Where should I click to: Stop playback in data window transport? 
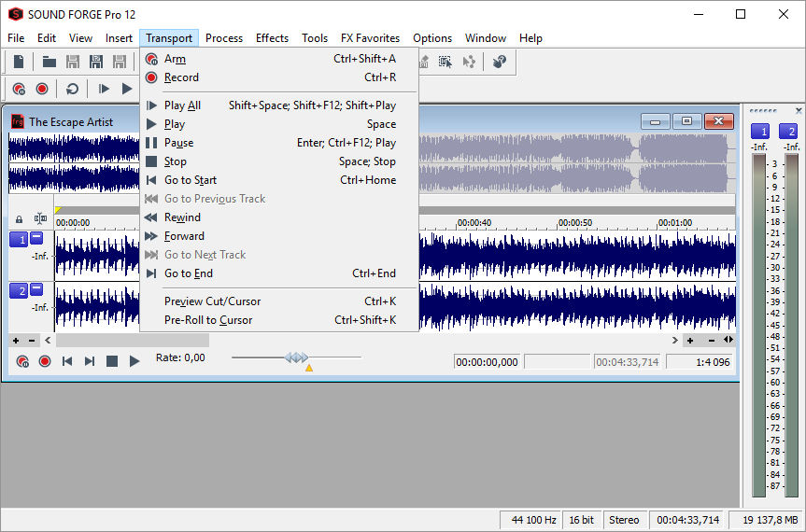coord(112,361)
